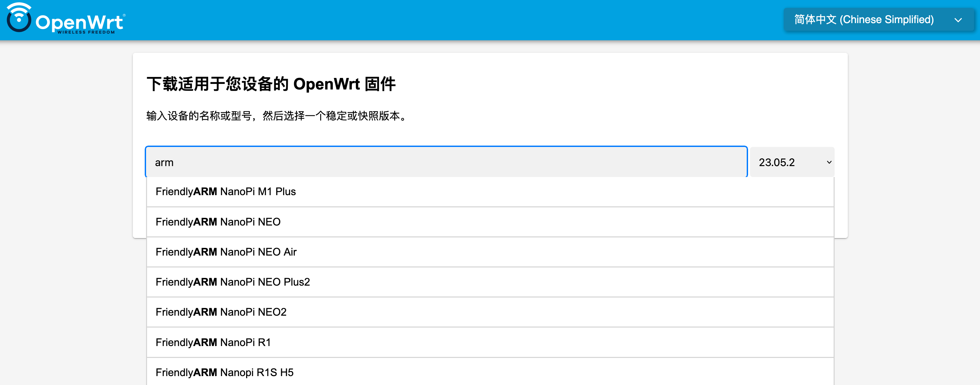Open the 23.05.2 version dropdown
Image resolution: width=980 pixels, height=385 pixels.
click(x=792, y=162)
